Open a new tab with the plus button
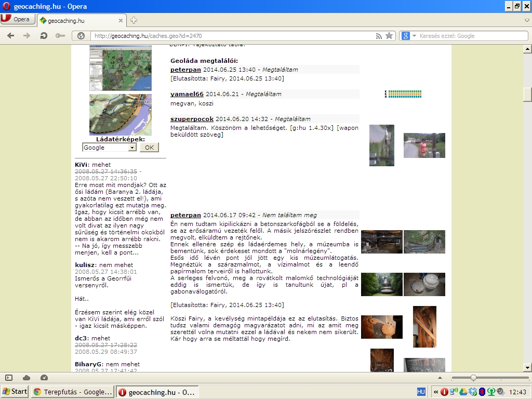Viewport: 532px width, 399px height. [x=134, y=20]
